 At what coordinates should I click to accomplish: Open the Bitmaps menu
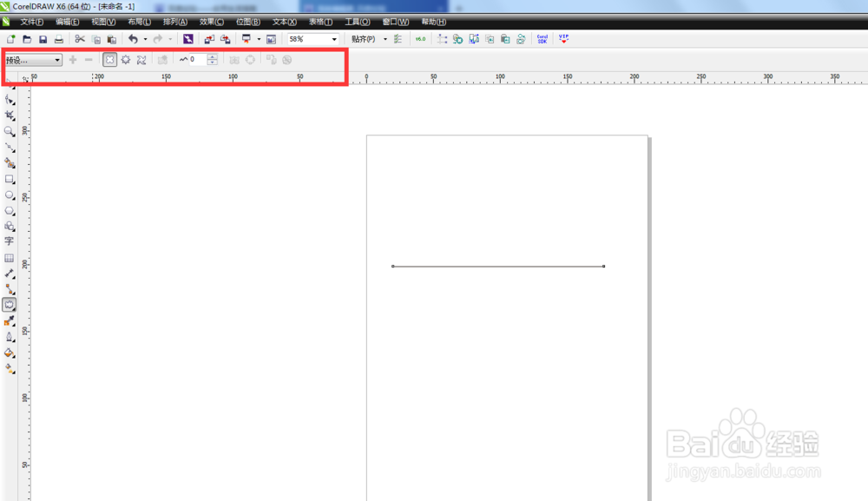248,22
